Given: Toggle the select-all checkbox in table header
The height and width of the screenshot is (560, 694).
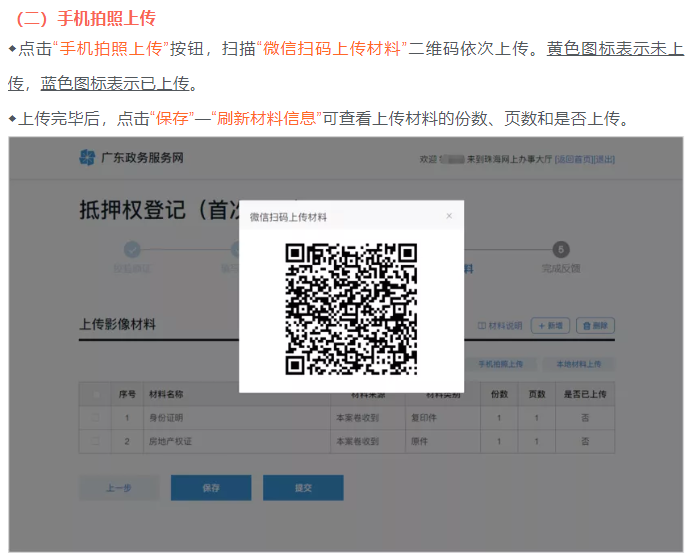Looking at the screenshot, I should point(97,394).
